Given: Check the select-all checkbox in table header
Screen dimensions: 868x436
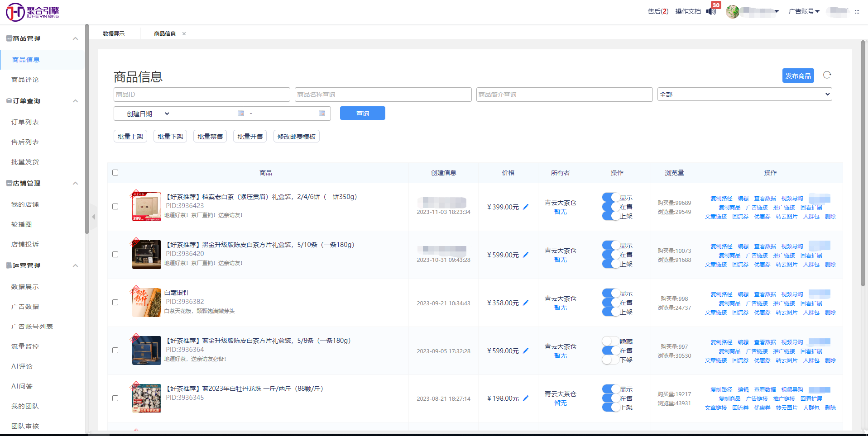Looking at the screenshot, I should tap(115, 173).
